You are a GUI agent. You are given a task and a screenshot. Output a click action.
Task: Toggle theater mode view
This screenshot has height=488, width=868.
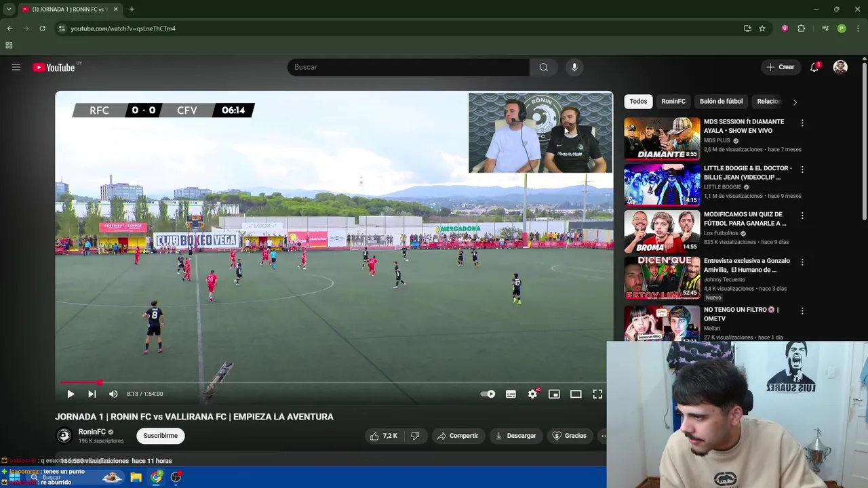576,394
